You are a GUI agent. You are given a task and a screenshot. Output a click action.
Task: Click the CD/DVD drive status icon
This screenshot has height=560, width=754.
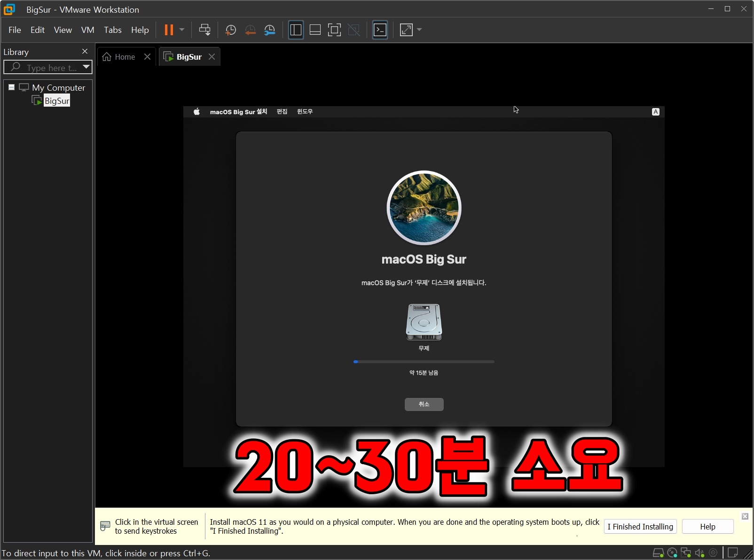tap(672, 553)
